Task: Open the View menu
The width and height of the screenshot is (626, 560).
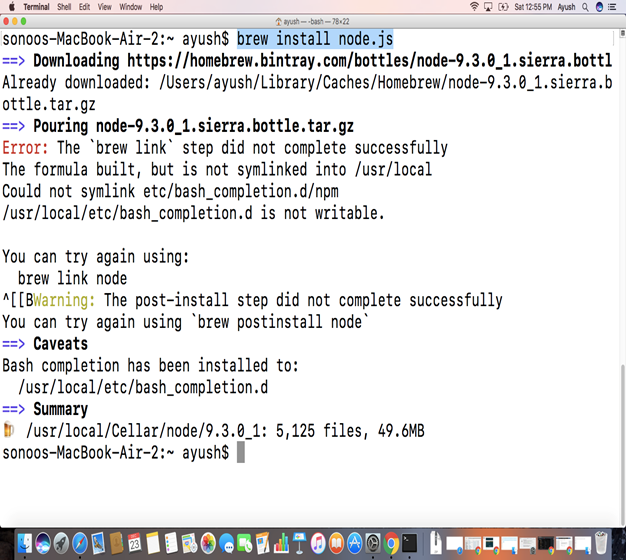Action: point(105,7)
